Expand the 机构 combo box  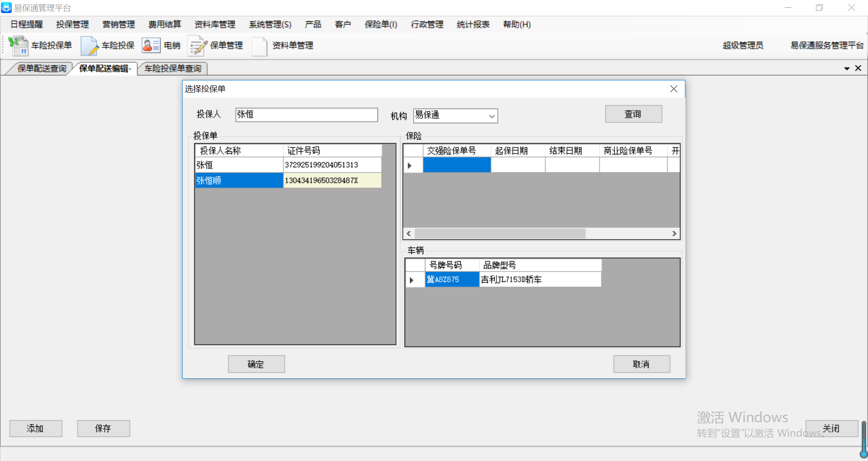point(492,116)
